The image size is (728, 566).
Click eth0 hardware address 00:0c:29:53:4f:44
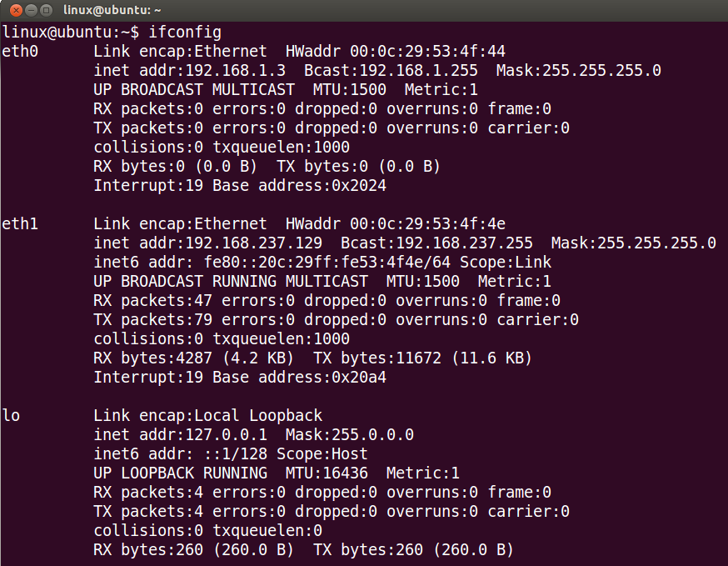427,51
